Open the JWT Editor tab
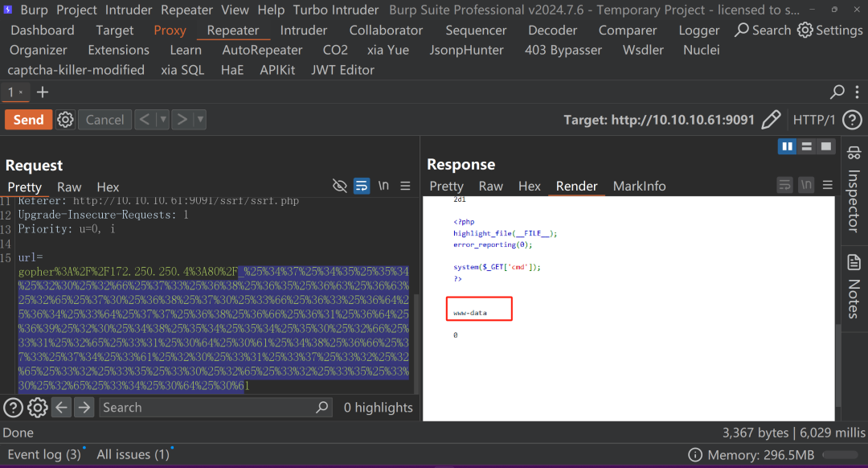Viewport: 868px width, 468px height. [342, 70]
